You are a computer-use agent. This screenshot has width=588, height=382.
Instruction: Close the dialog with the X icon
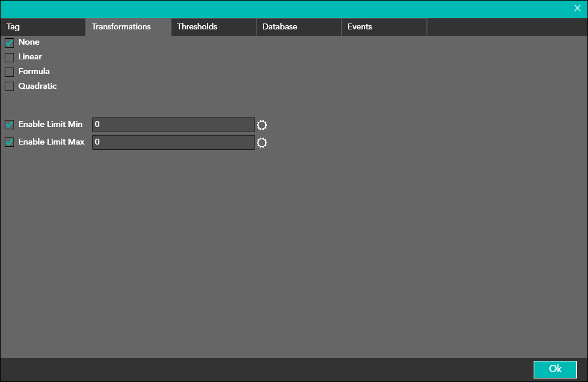(577, 8)
